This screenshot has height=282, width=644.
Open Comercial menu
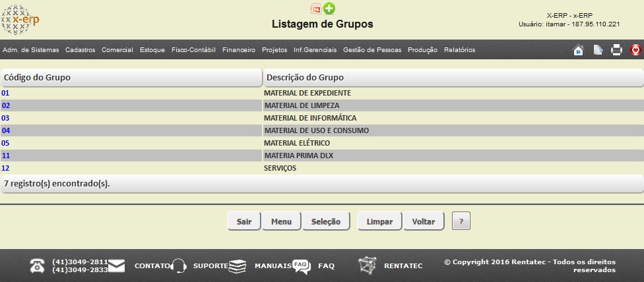(x=117, y=50)
